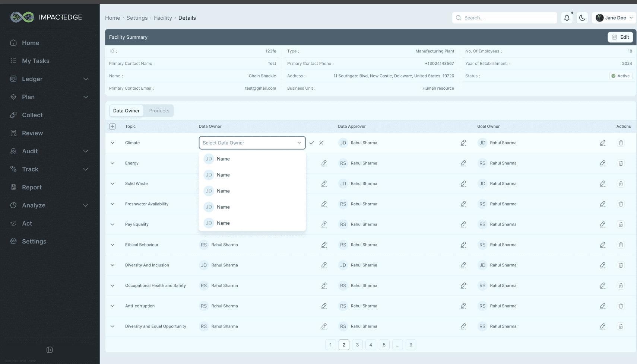The height and width of the screenshot is (364, 637).
Task: Edit Data Owner in Occupational Health and Safety row
Action: (324, 286)
